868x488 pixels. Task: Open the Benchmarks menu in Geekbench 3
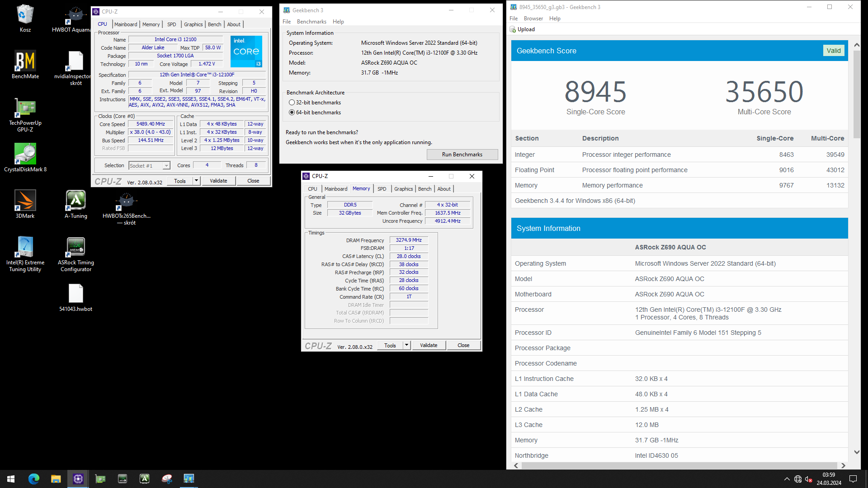coord(311,22)
